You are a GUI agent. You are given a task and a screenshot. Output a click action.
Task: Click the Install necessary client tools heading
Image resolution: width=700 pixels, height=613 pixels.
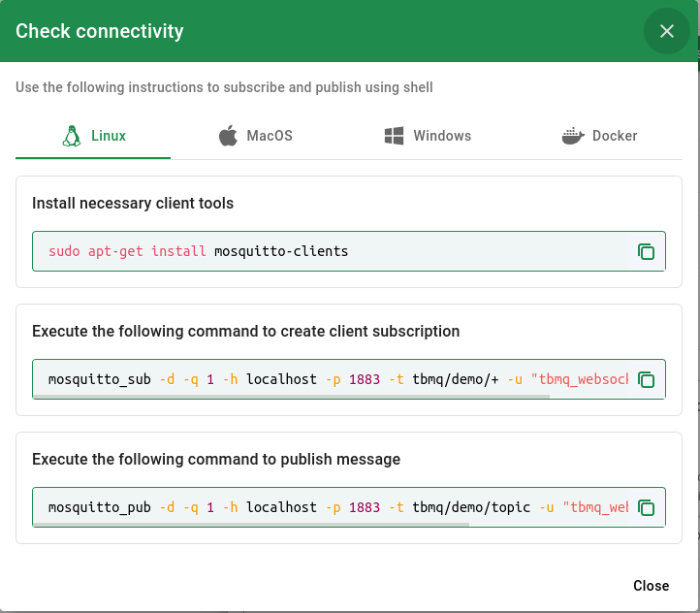click(133, 204)
